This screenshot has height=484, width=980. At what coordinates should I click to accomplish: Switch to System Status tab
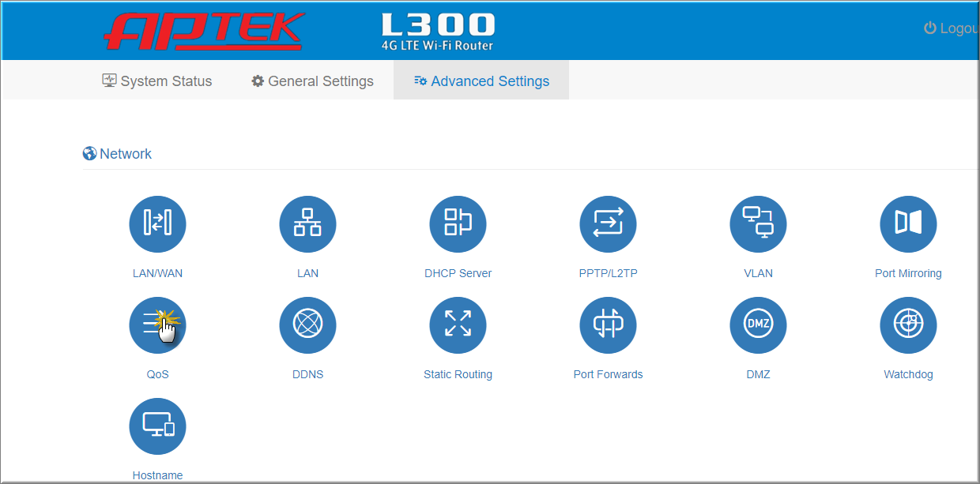pos(157,81)
